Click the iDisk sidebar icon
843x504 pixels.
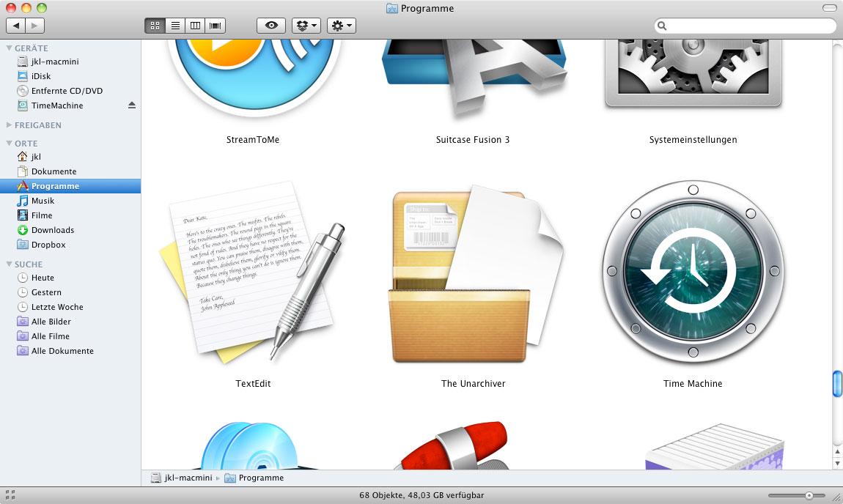[x=22, y=75]
